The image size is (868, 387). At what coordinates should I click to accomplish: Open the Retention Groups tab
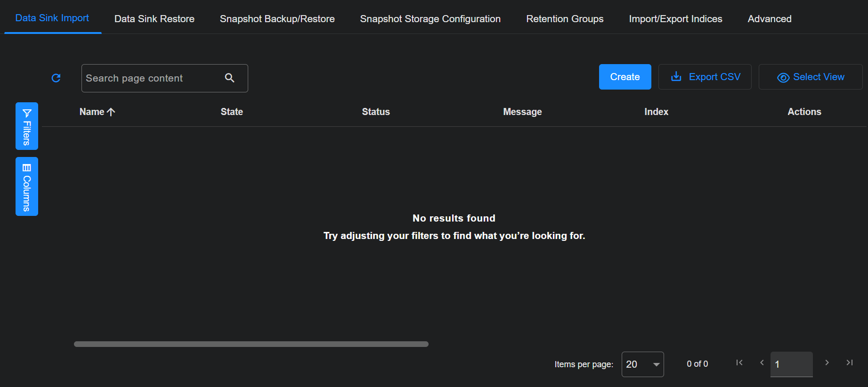click(565, 19)
